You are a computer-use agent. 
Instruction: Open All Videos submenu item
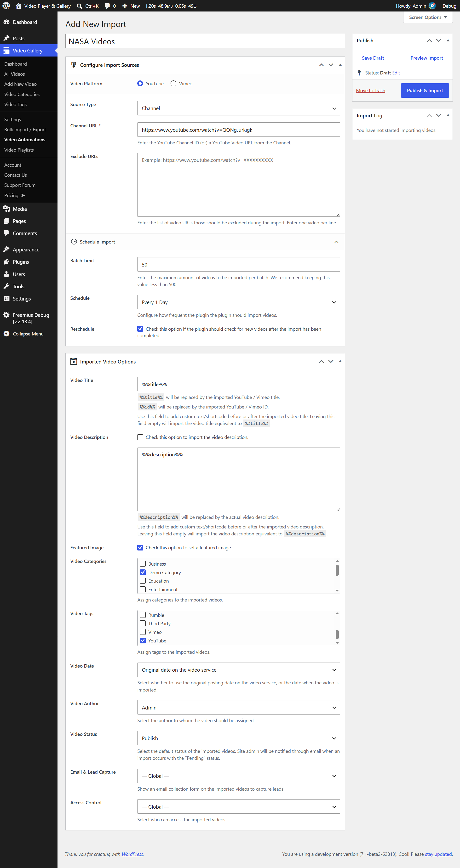coord(15,74)
